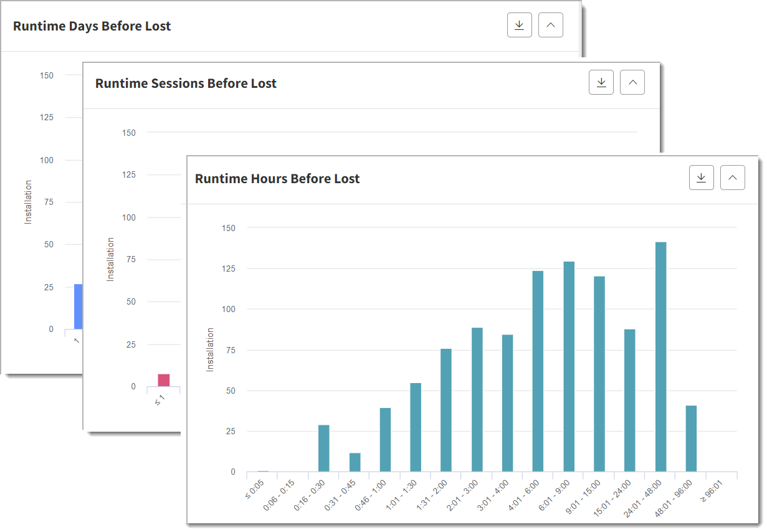Viewport: 767px width, 532px height.
Task: Download the Runtime Sessions Before Lost chart
Action: (x=601, y=82)
